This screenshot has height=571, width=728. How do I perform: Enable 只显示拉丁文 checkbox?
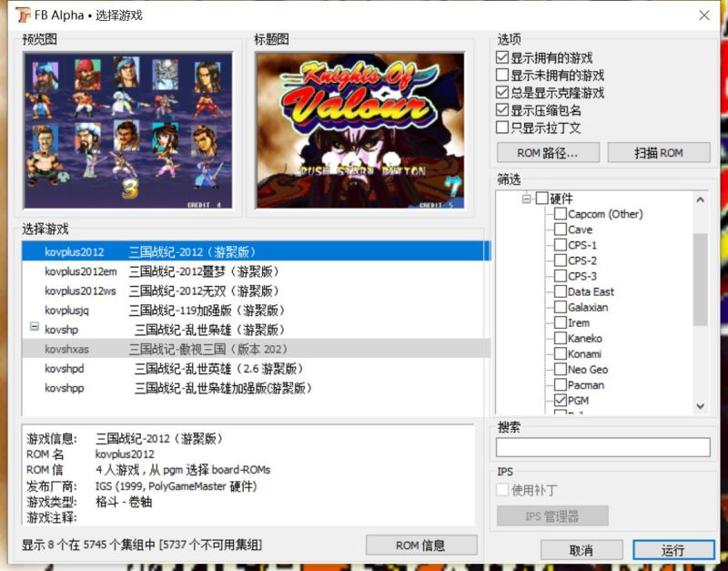(502, 127)
